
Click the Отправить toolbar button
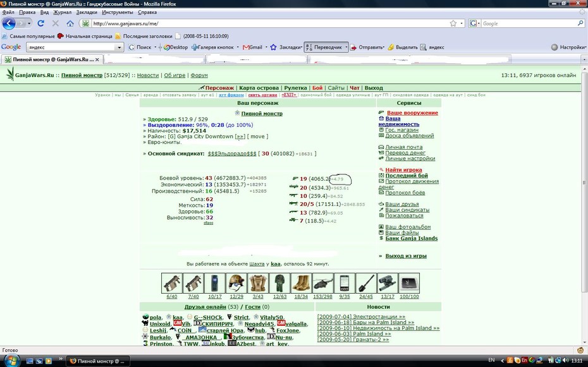[367, 47]
